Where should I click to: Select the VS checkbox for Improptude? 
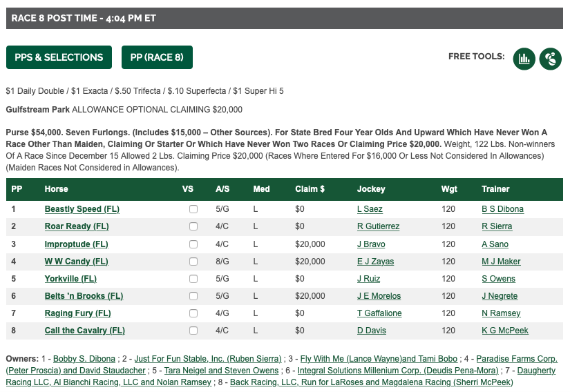pos(193,244)
